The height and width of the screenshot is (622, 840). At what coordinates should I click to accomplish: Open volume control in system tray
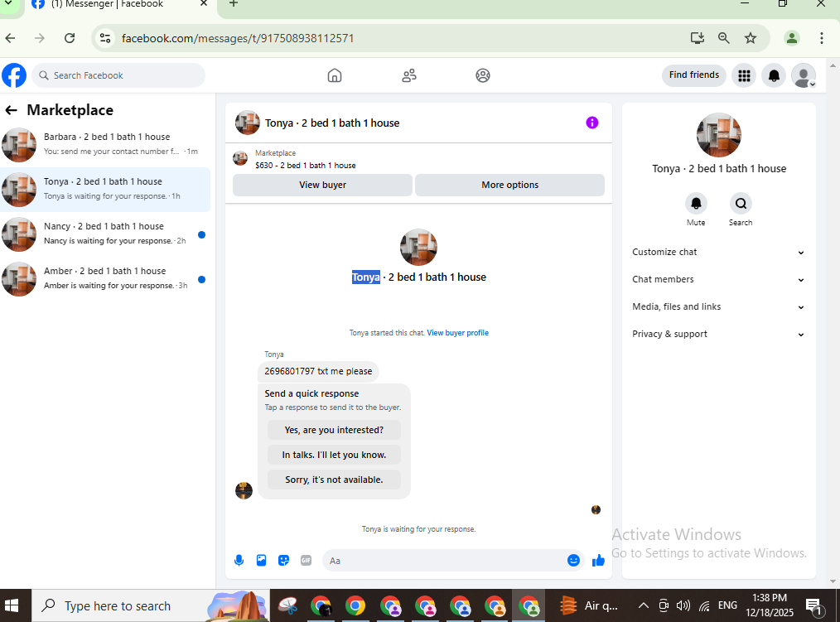[683, 606]
